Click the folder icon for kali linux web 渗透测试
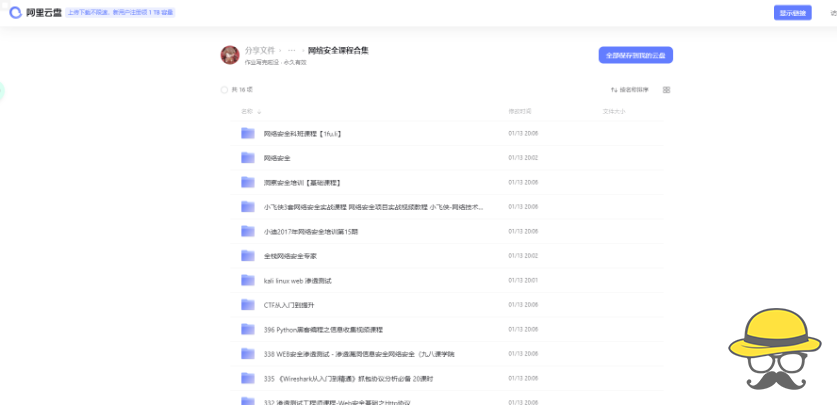Screen dimensions: 837x405 point(248,280)
